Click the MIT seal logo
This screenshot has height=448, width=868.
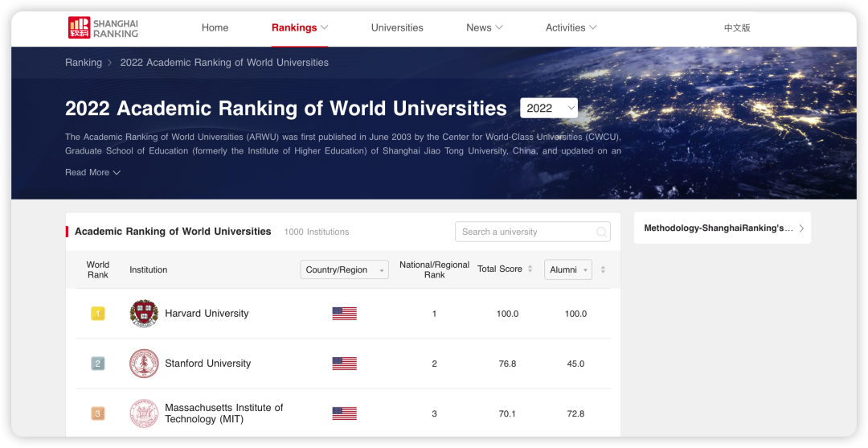coord(144,413)
